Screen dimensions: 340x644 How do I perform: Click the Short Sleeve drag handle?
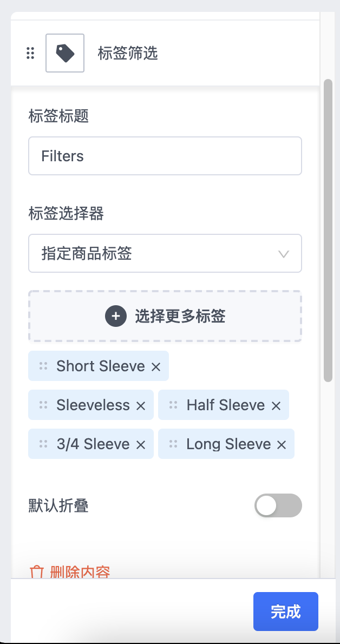pyautogui.click(x=43, y=366)
